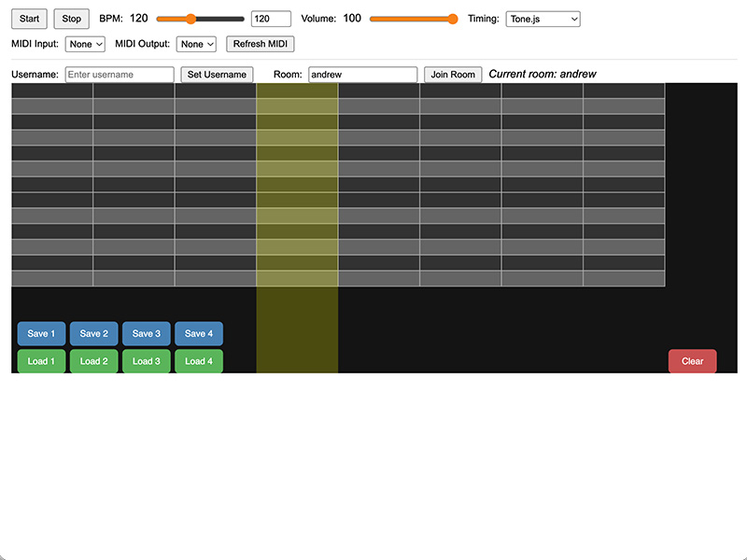
Task: Click the Refresh MIDI button
Action: pos(261,44)
